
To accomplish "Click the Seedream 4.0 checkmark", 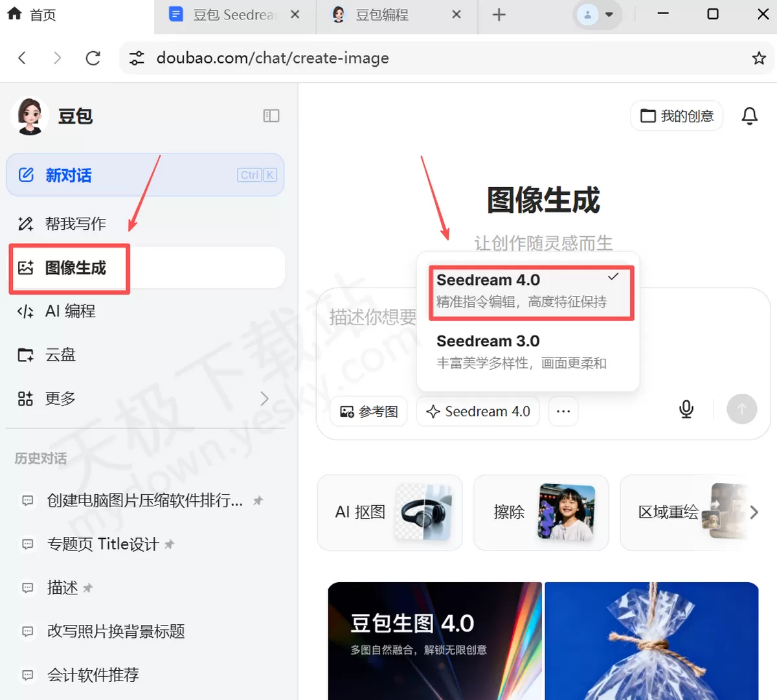I will pyautogui.click(x=613, y=277).
